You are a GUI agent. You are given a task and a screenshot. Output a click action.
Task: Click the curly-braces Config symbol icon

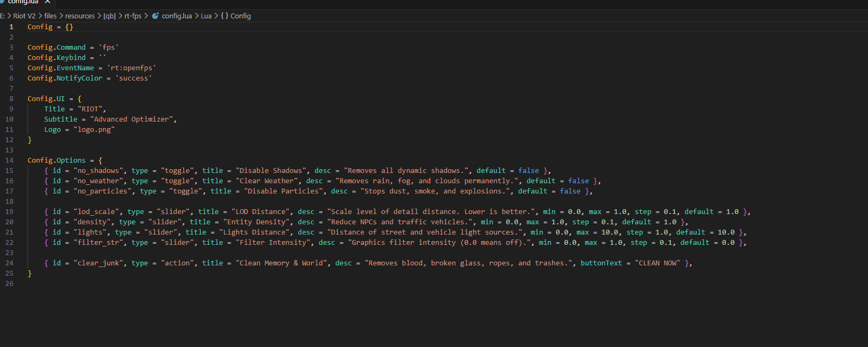(x=224, y=16)
